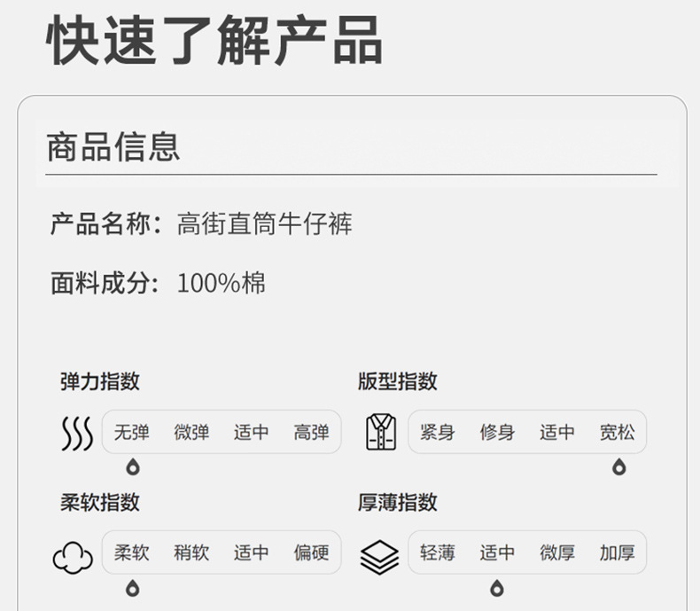Select 修身 in fit scale
Screen dimensions: 700x611
[x=497, y=433]
